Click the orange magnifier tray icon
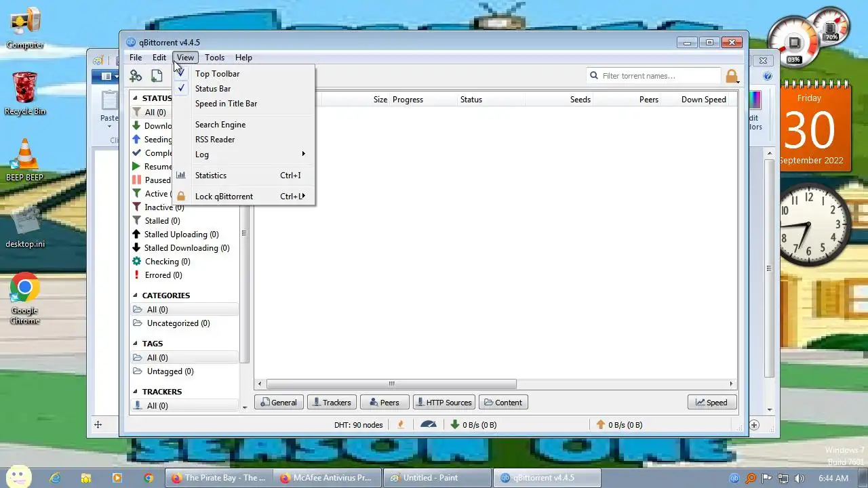This screenshot has width=868, height=488. pos(751,478)
